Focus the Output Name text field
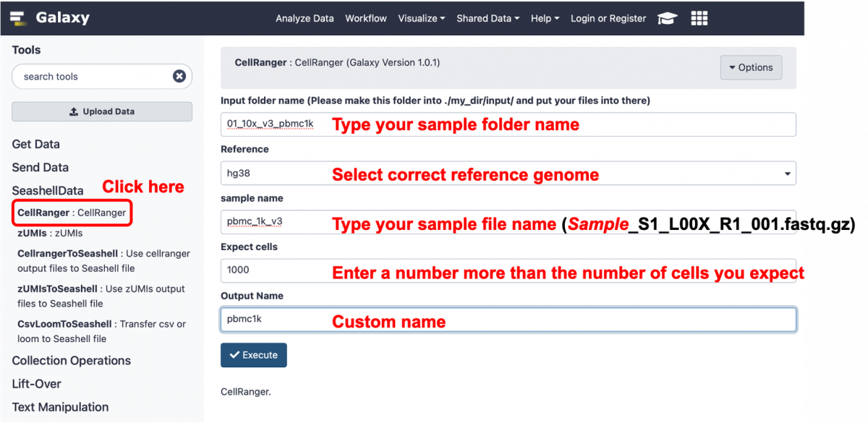This screenshot has width=868, height=423. tap(508, 320)
